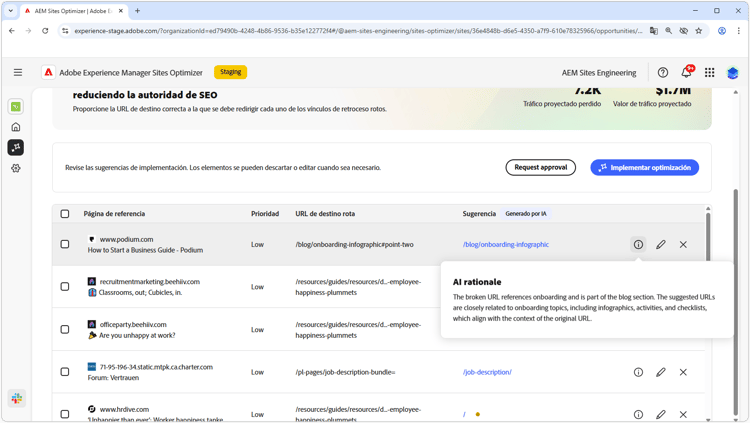Screen dimensions: 750x423
Task: Click the Request approval button
Action: [540, 167]
